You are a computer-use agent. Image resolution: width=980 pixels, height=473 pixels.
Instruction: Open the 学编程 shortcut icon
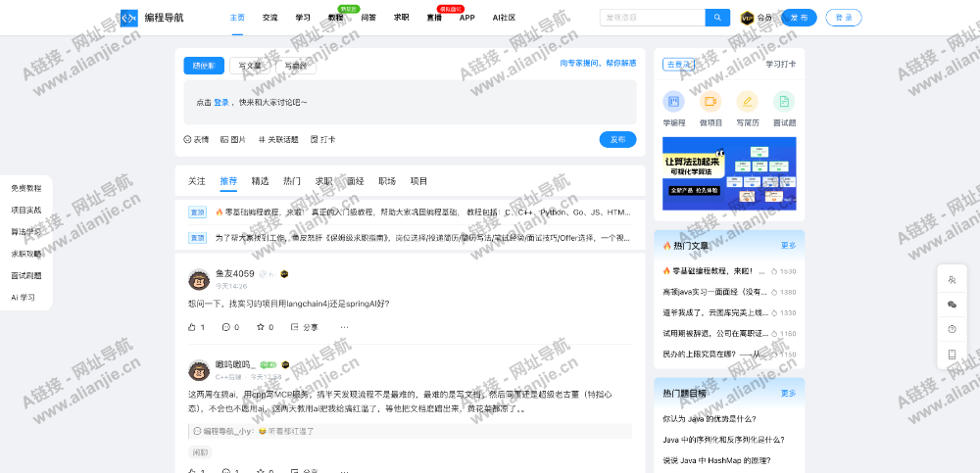click(673, 101)
